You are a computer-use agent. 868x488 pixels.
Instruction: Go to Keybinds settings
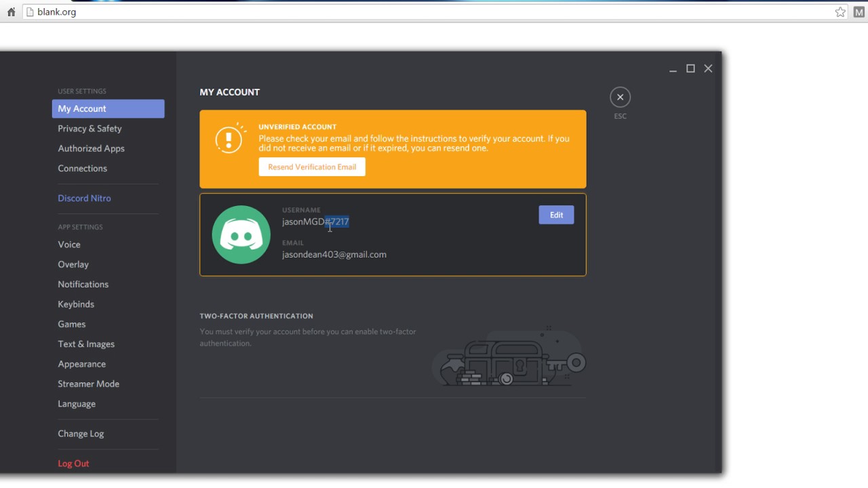[x=76, y=304]
